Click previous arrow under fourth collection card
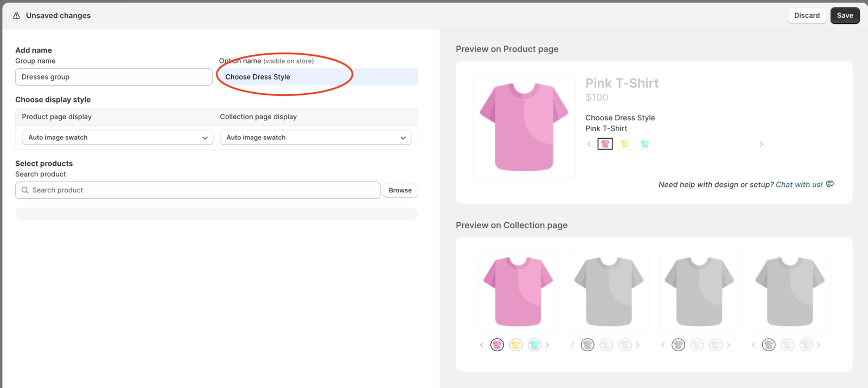Image resolution: width=868 pixels, height=388 pixels. point(754,345)
